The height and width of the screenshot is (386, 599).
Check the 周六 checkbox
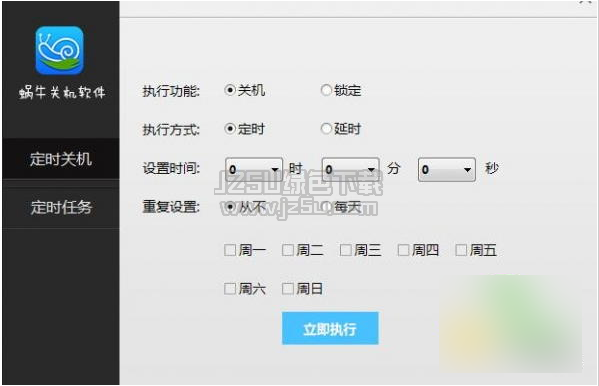coord(230,289)
